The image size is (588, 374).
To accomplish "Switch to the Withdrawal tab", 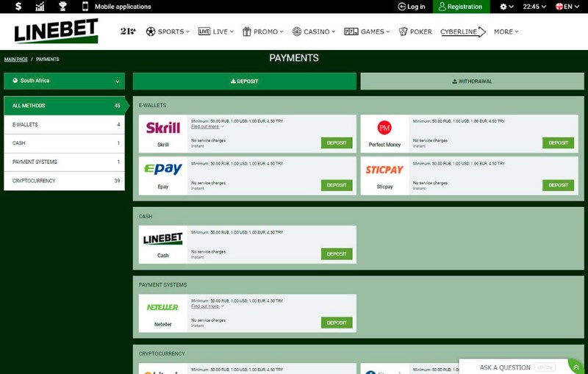I will point(472,81).
